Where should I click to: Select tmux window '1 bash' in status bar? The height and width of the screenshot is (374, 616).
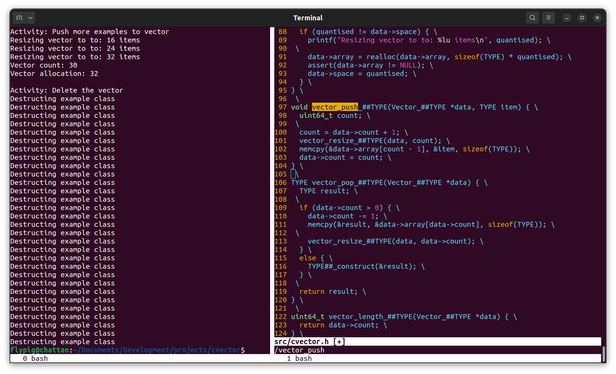click(299, 358)
